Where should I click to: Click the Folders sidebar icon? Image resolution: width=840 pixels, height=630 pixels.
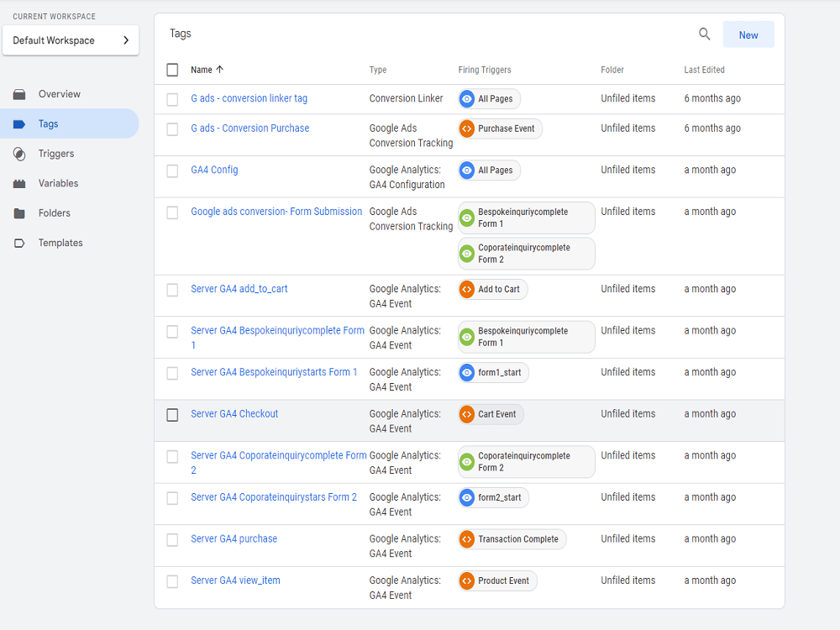(x=19, y=213)
